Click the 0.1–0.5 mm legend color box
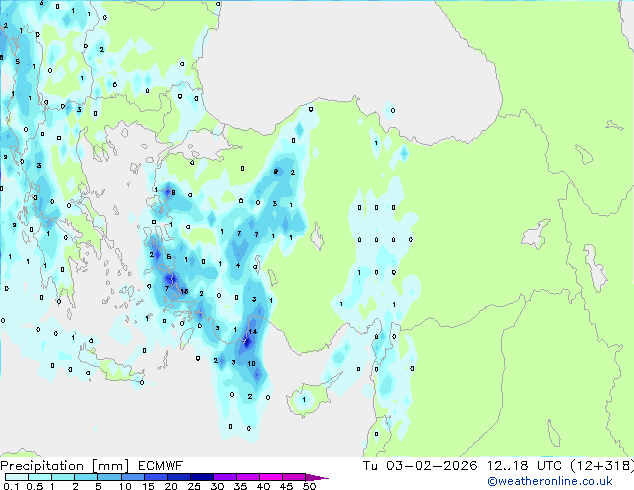The height and width of the screenshot is (490, 634). 17,477
